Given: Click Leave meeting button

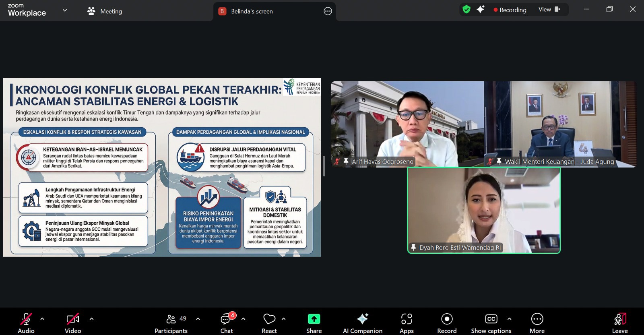Looking at the screenshot, I should pyautogui.click(x=620, y=323).
